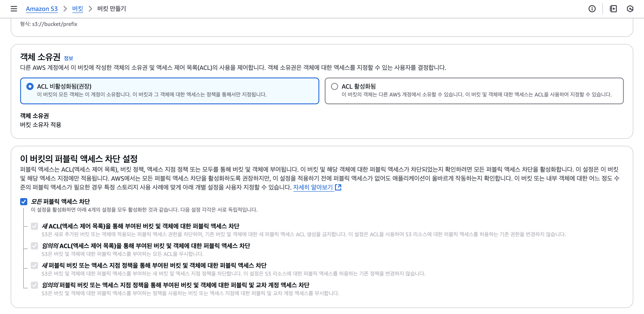Navigate to 버킷 breadcrumb link
644x314 pixels.
78,9
